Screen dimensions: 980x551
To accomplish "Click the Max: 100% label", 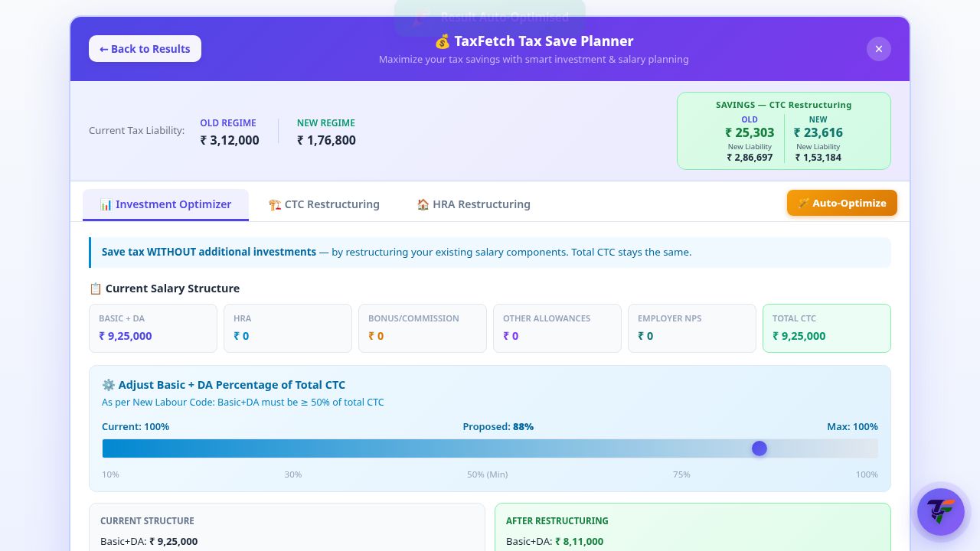I will pyautogui.click(x=852, y=427).
